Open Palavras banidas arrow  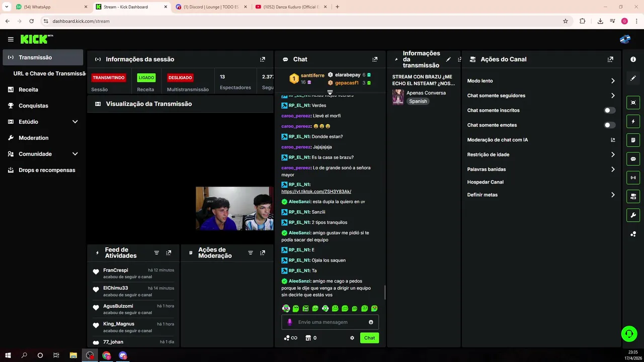tap(613, 169)
